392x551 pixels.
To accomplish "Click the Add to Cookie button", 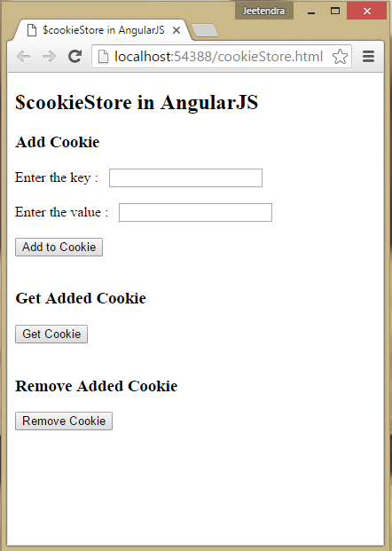I will pyautogui.click(x=59, y=247).
